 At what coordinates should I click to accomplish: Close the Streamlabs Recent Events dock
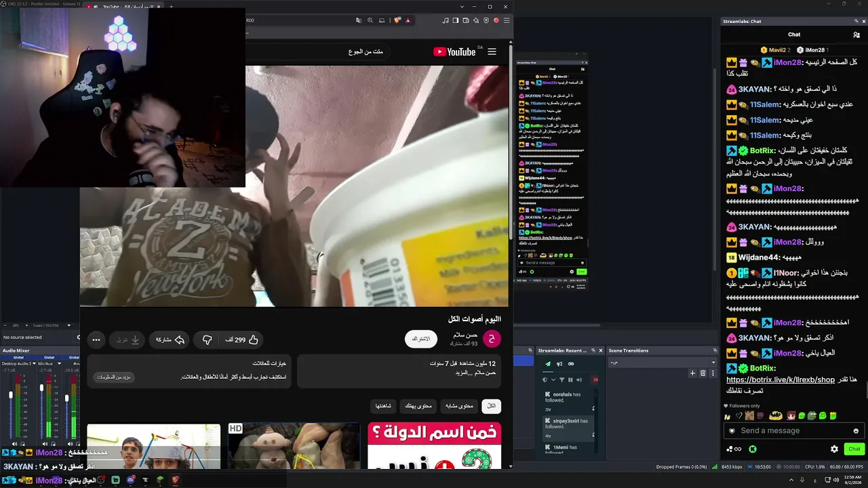point(600,350)
